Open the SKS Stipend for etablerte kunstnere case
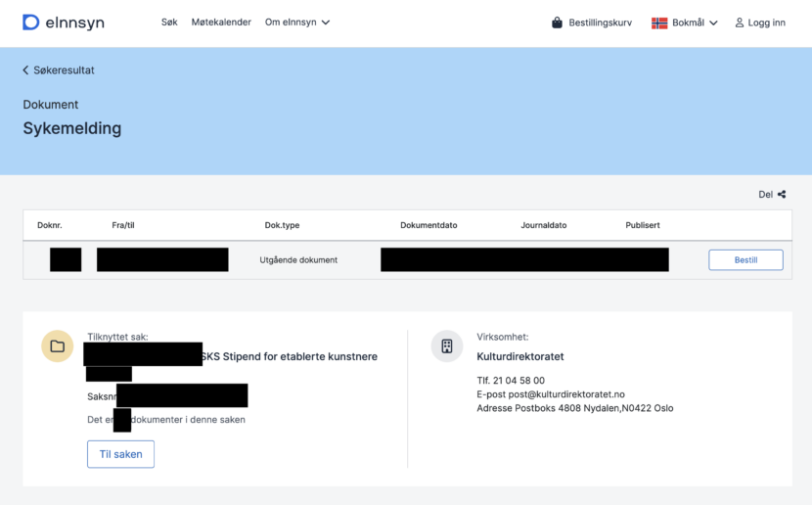This screenshot has width=812, height=505. [x=290, y=356]
